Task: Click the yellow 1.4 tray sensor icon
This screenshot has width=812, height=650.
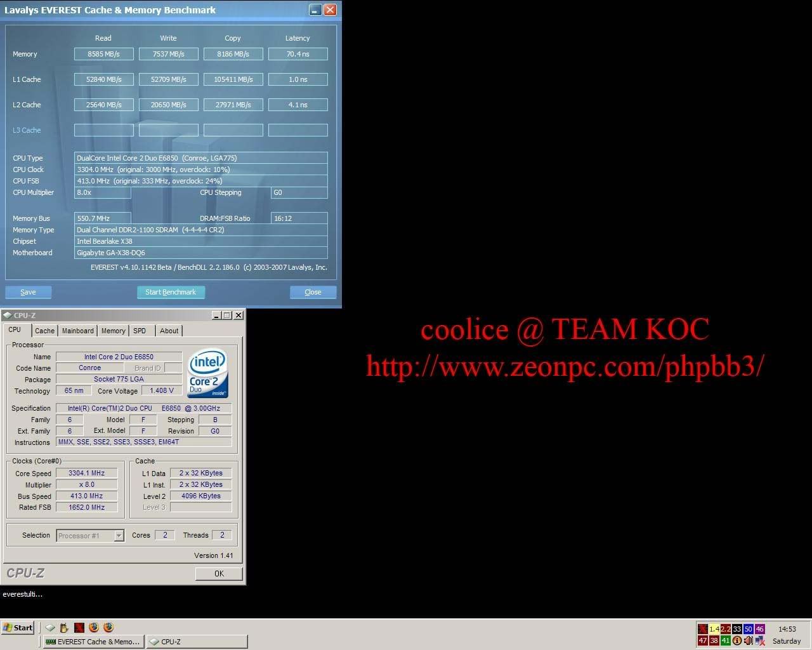Action: pos(714,629)
